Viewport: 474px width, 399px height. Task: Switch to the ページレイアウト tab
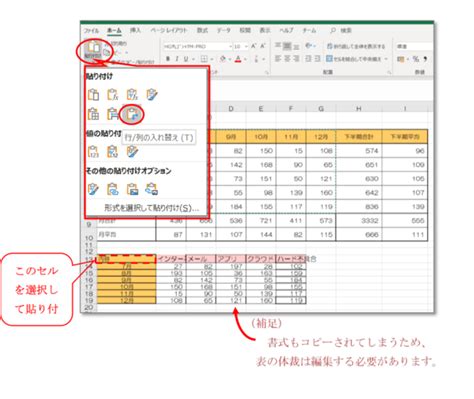(x=169, y=30)
